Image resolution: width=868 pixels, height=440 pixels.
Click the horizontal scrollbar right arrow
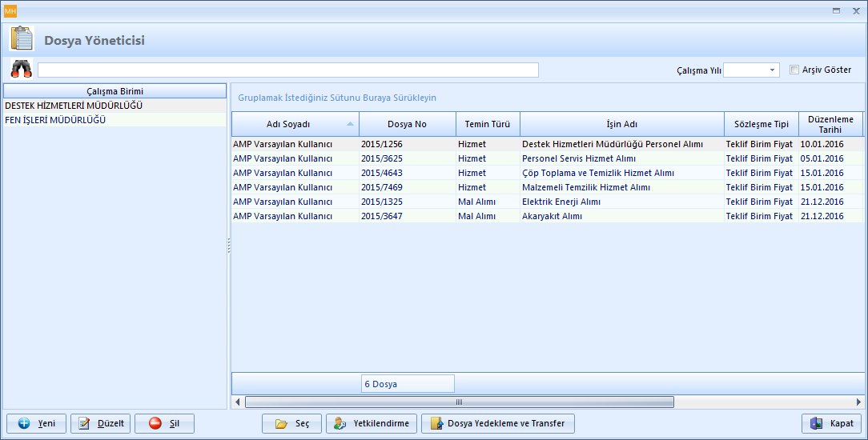point(858,402)
